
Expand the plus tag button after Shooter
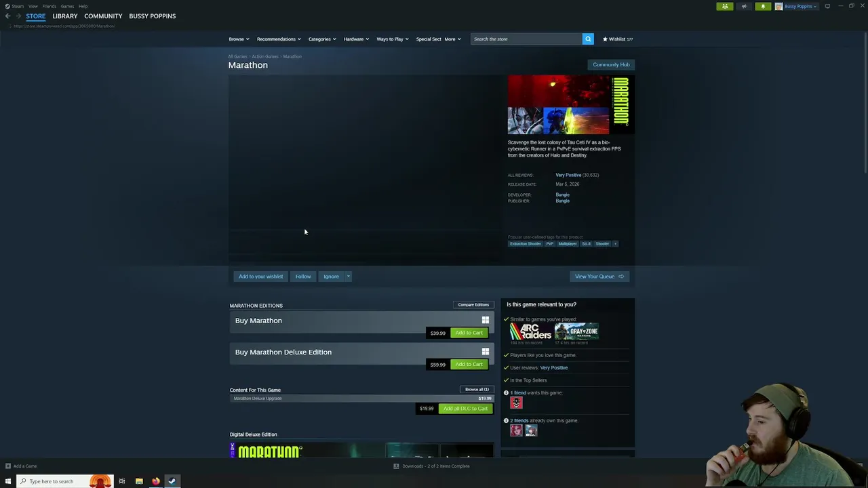click(x=615, y=243)
